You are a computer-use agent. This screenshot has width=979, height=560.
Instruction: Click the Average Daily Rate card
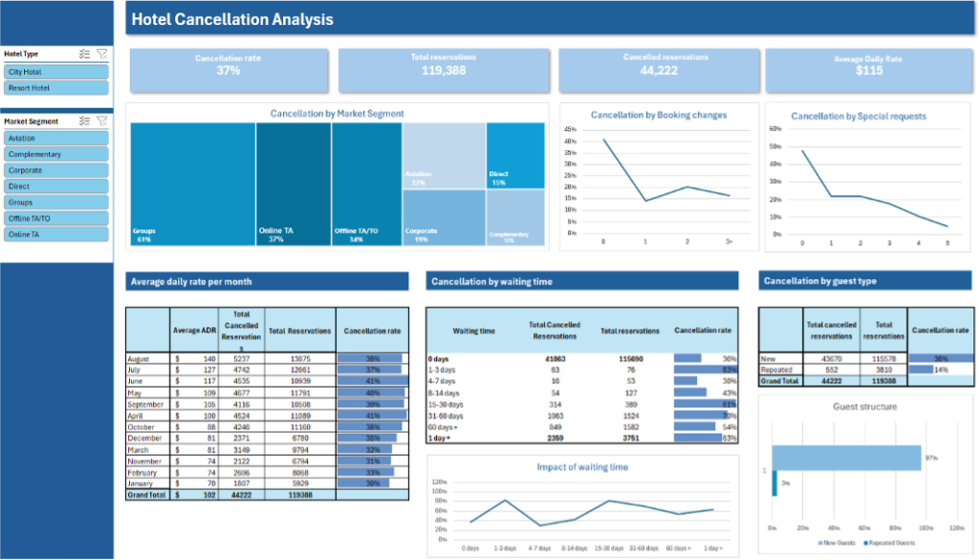click(x=867, y=69)
